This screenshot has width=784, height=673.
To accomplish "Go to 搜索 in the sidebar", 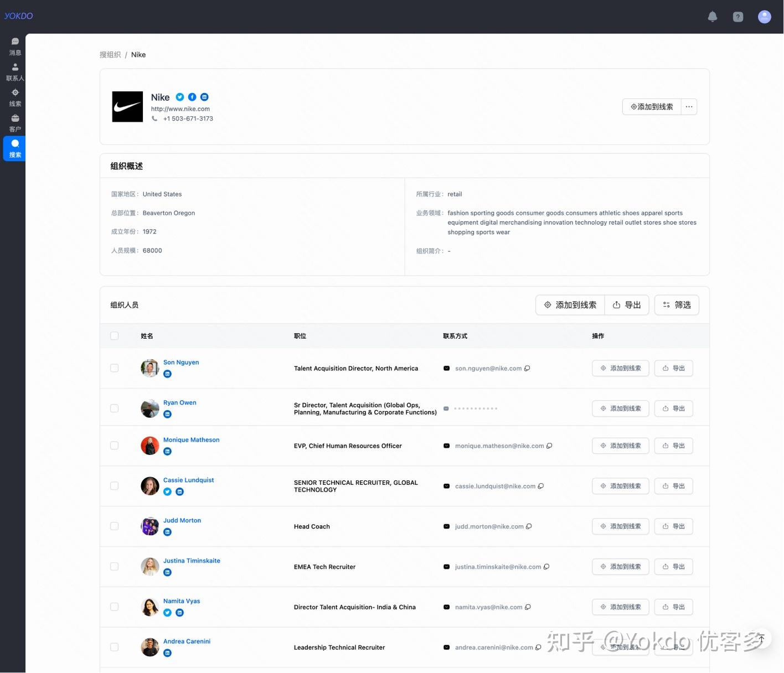I will pos(14,149).
